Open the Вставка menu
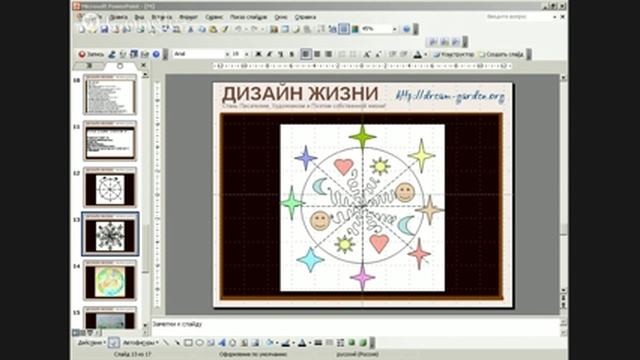The width and height of the screenshot is (640, 360). (x=162, y=17)
